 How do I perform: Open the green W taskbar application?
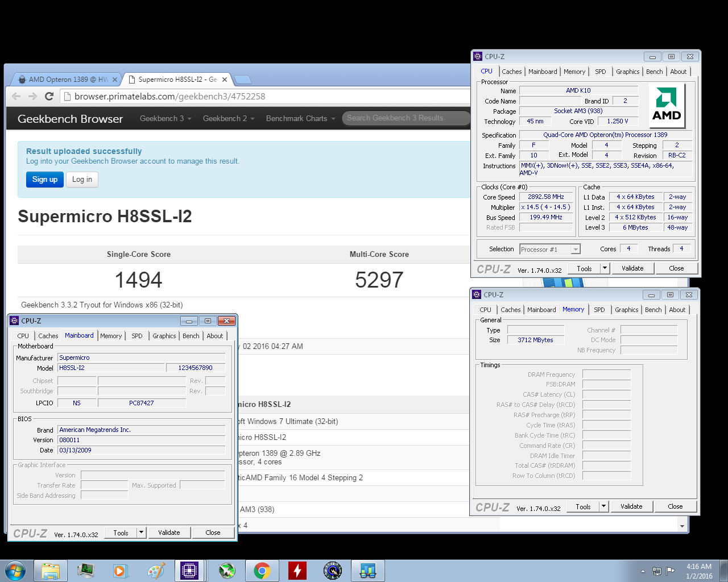(x=226, y=571)
